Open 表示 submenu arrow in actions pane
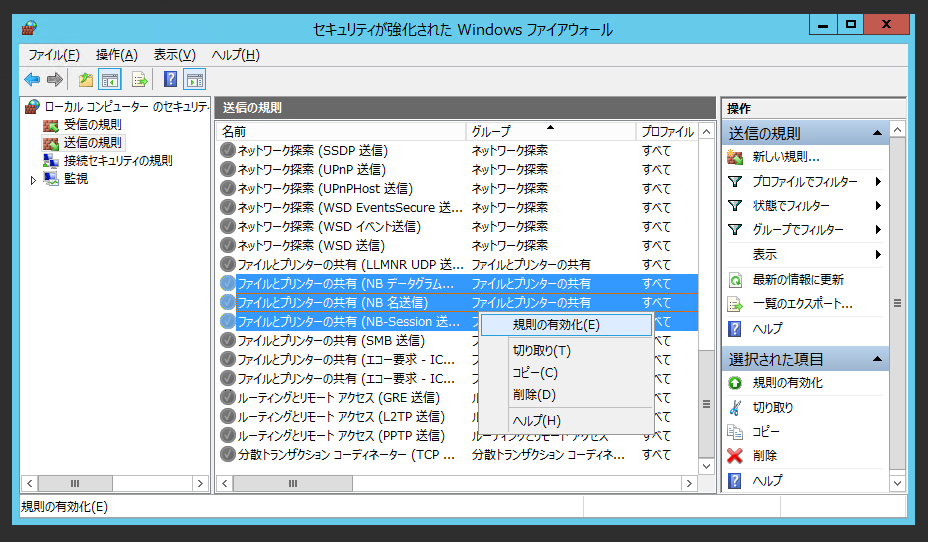The image size is (928, 542). coord(878,254)
